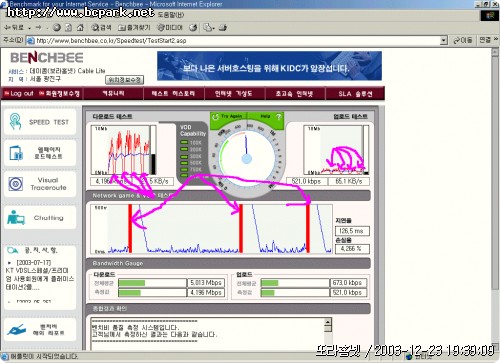This screenshot has height=363, width=500.
Task: Open the Forward button history dropdown arrow
Action: coord(47,28)
